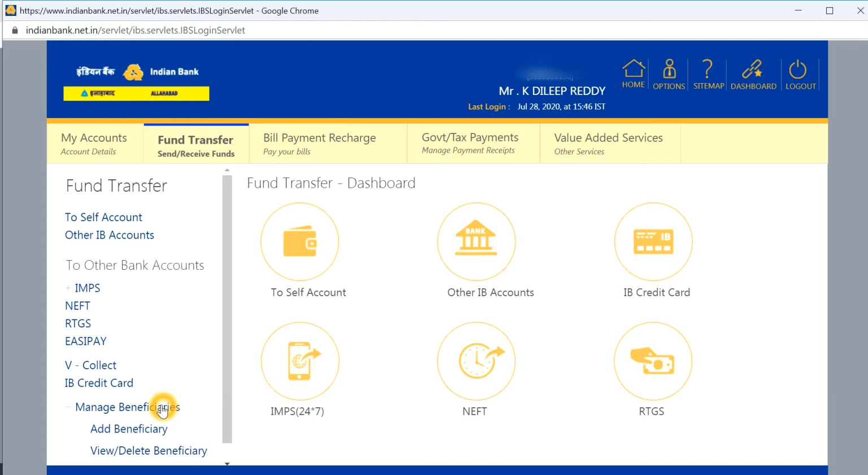The height and width of the screenshot is (475, 868).
Task: Click the browser address bar URL
Action: click(136, 30)
